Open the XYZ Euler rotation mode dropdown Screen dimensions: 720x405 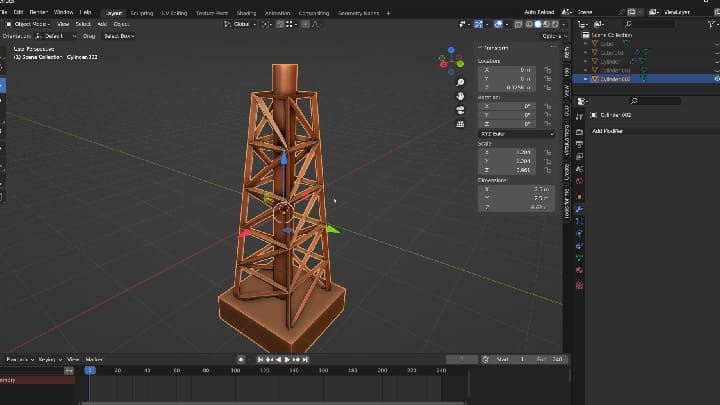click(517, 134)
